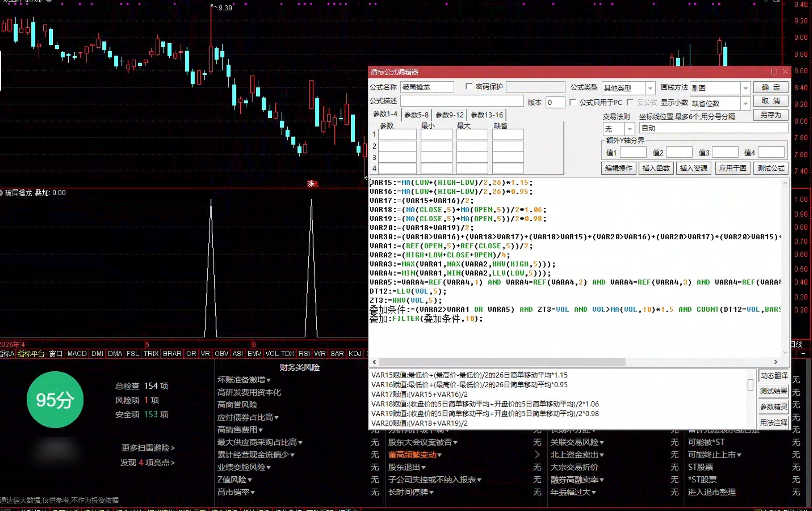Click the 确定 button
Image resolution: width=812 pixels, height=511 pixels.
pyautogui.click(x=770, y=87)
